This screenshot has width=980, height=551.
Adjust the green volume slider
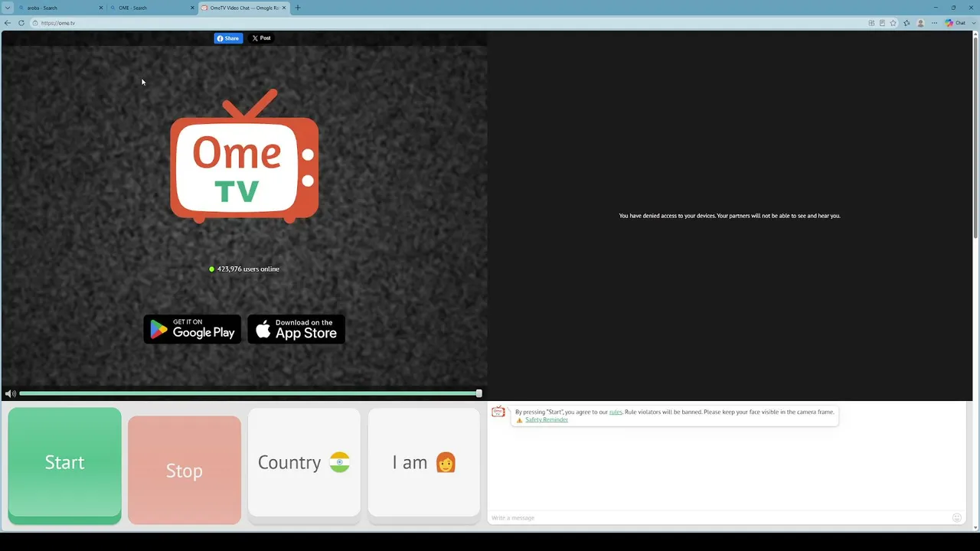pyautogui.click(x=250, y=393)
